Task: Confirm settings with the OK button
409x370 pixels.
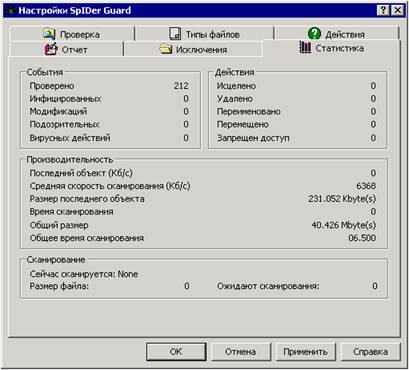Action: pos(176,352)
